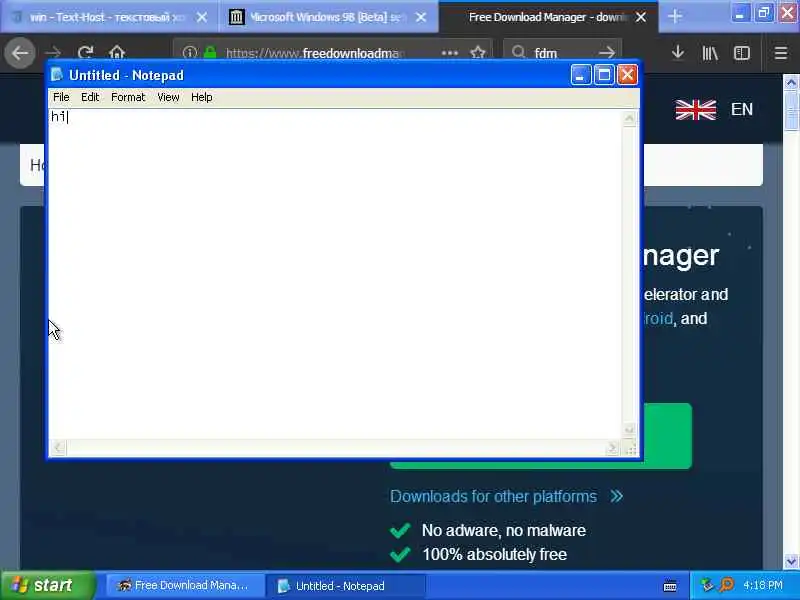This screenshot has height=600, width=800.
Task: Open the EN language selector
Action: pyautogui.click(x=741, y=109)
